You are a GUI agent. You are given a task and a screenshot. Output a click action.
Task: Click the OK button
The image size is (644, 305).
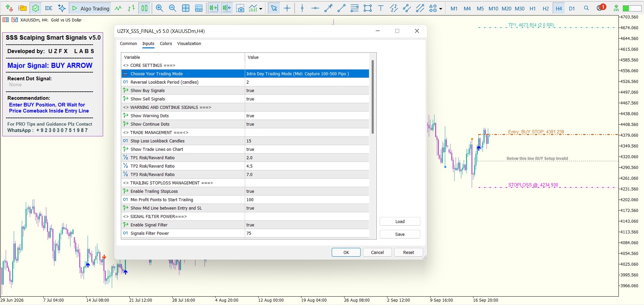click(x=346, y=252)
